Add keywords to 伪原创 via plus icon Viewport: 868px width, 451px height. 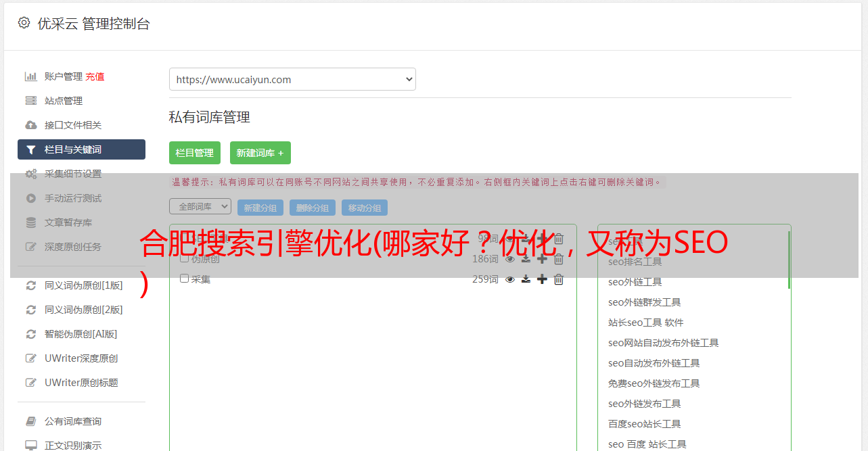pos(542,259)
